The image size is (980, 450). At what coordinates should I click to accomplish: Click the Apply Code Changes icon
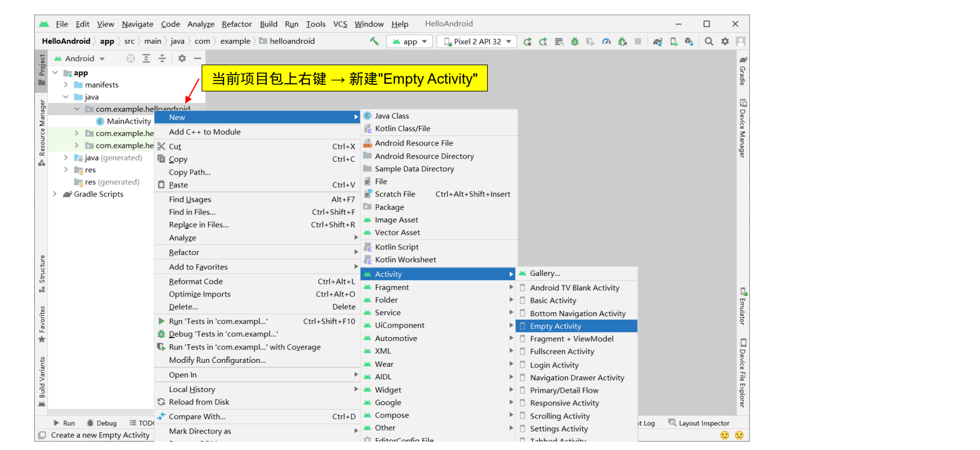559,42
